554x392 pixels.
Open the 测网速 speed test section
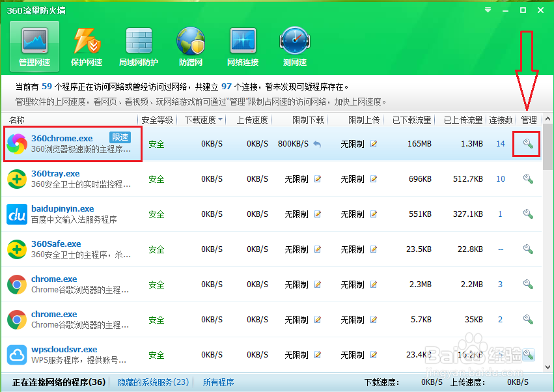(x=295, y=46)
